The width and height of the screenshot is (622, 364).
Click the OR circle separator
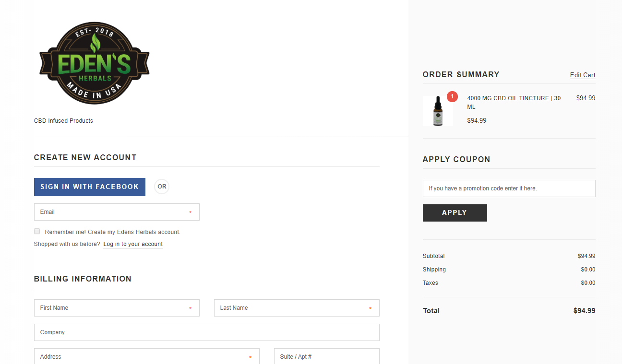coord(162,187)
